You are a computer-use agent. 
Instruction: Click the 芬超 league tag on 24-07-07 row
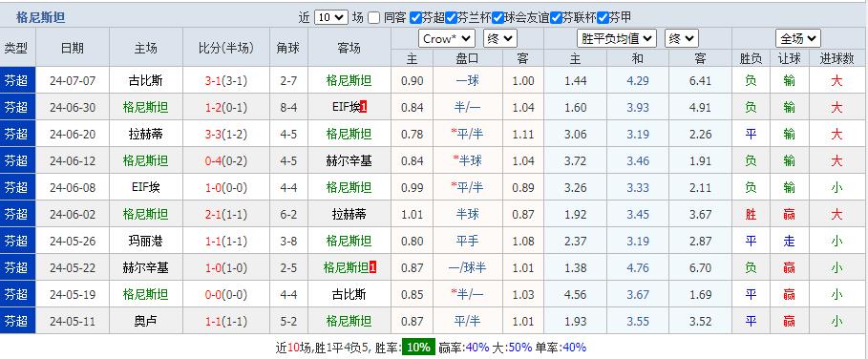17,81
